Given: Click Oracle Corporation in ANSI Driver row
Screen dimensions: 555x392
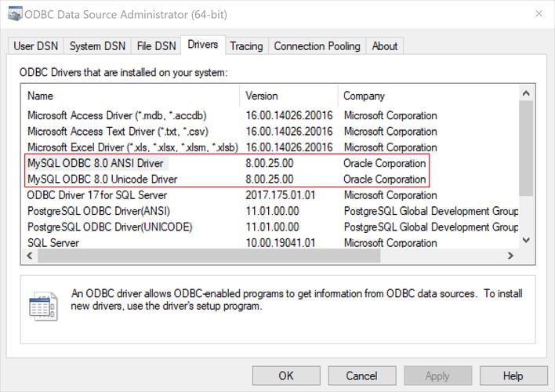Looking at the screenshot, I should click(384, 163).
